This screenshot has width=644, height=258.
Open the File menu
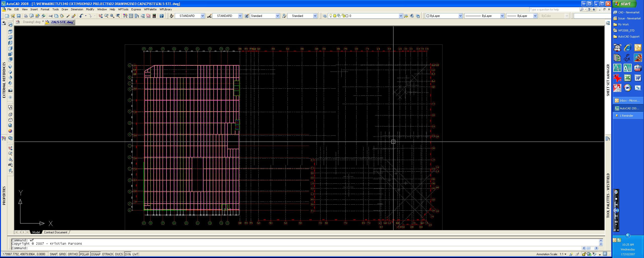point(9,9)
